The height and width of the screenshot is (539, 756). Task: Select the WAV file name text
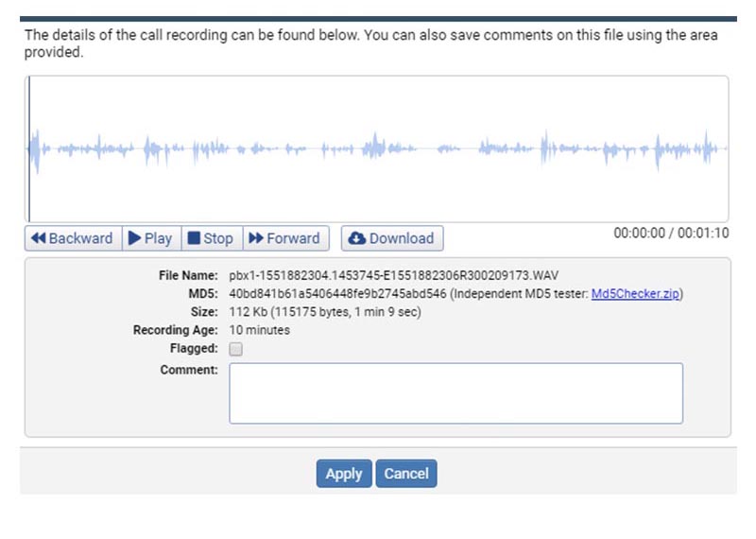393,275
